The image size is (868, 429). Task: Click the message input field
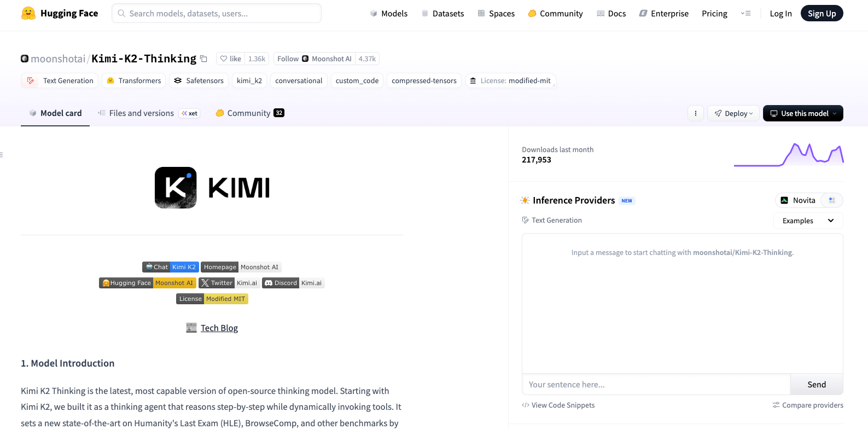[x=656, y=385]
